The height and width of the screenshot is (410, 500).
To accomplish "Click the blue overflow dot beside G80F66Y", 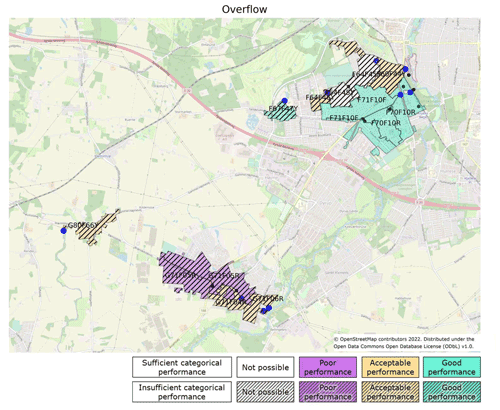I will click(63, 231).
